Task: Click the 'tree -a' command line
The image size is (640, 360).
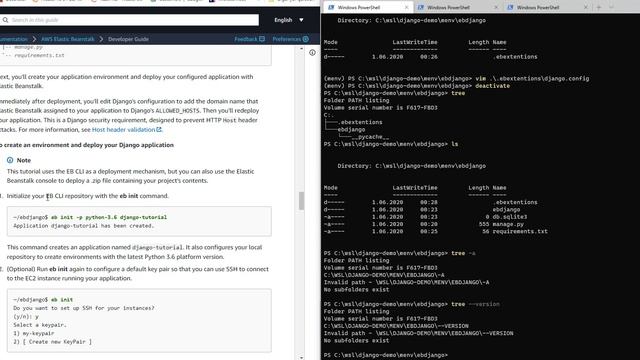Action: [x=400, y=253]
